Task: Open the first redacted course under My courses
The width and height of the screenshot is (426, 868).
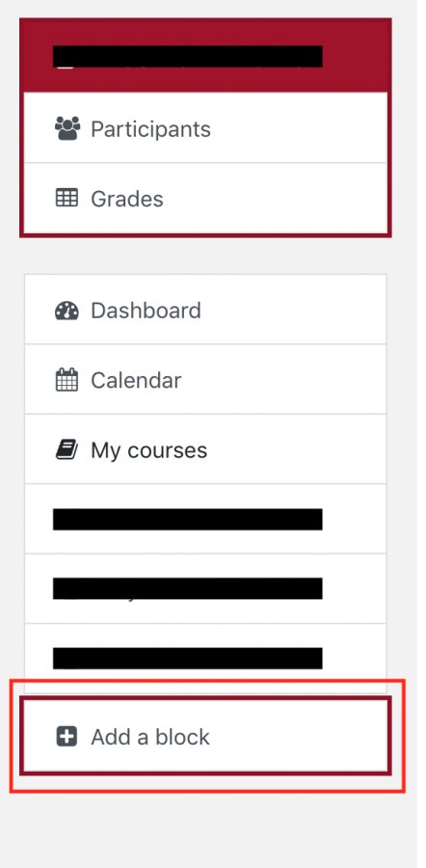Action: point(188,519)
